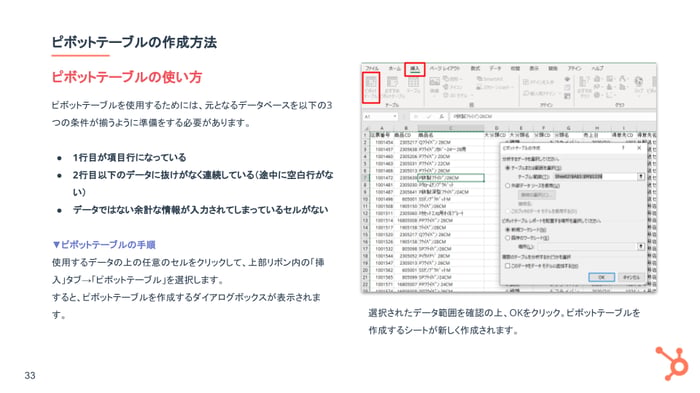This screenshot has height=393, width=700.
Task: Select テーブルまたは範囲を選択 radio button
Action: (508, 168)
